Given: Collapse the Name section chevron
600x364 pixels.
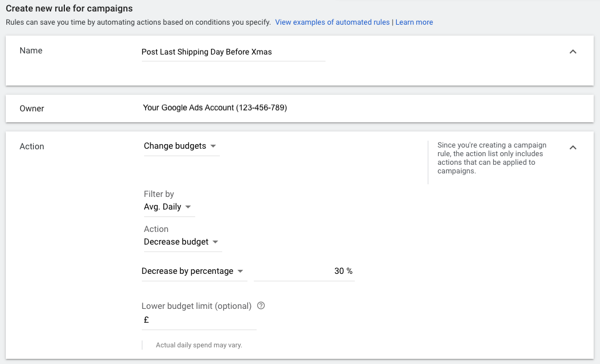Looking at the screenshot, I should [x=572, y=52].
